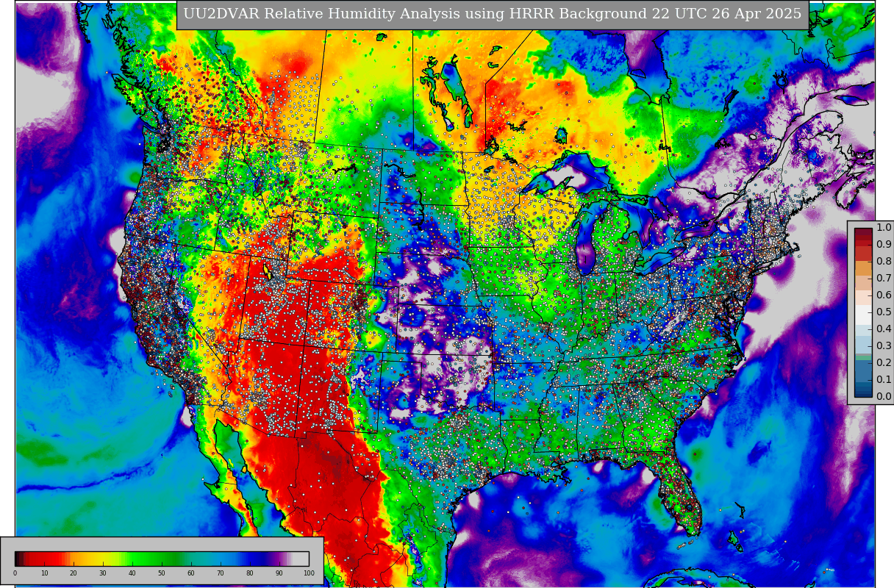Screen dimensions: 894x588
Task: Click the '0.6' label on the vertical colorbar
Action: [884, 295]
